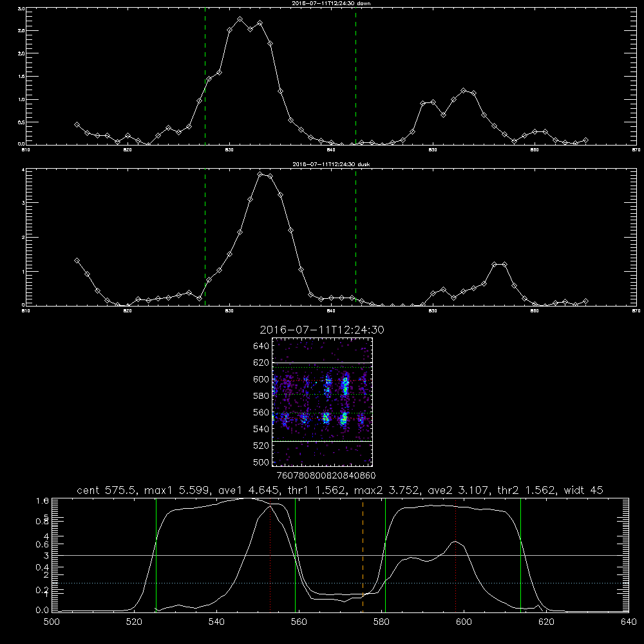This screenshot has width=644, height=644.
Task: Click the left green dashed line in dawn plot
Action: (x=205, y=76)
